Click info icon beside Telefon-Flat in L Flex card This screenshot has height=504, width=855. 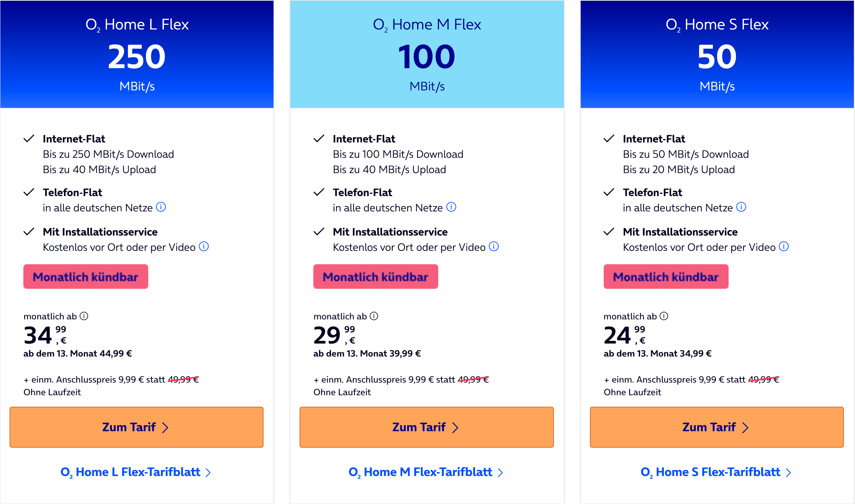[161, 207]
